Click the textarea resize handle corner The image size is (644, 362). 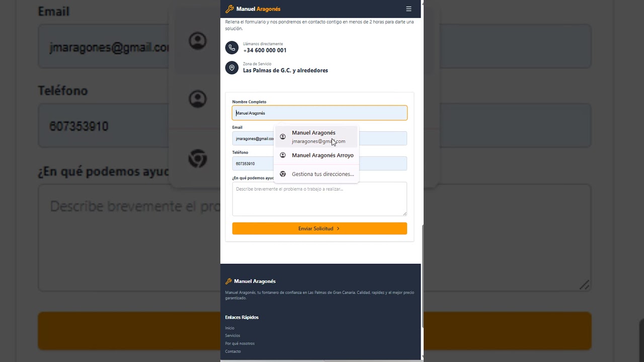(x=405, y=214)
